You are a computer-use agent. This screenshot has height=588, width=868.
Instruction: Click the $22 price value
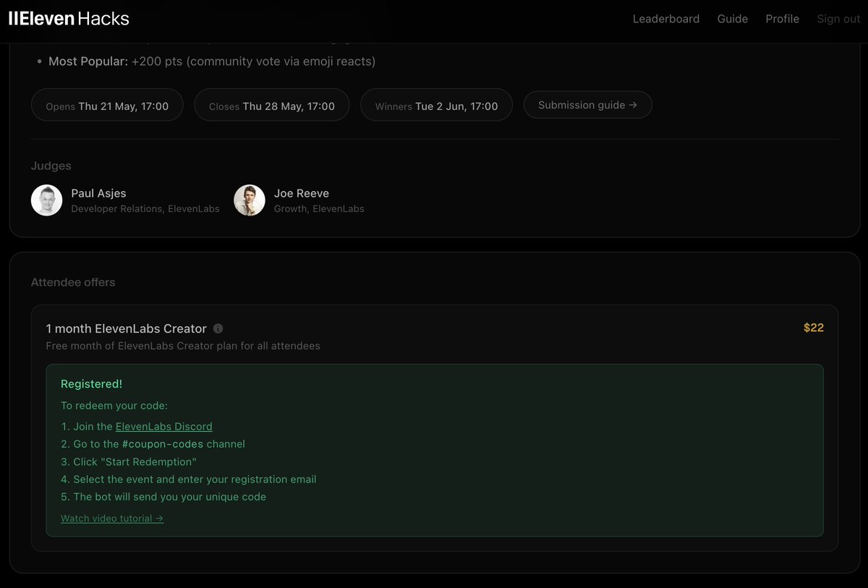814,328
